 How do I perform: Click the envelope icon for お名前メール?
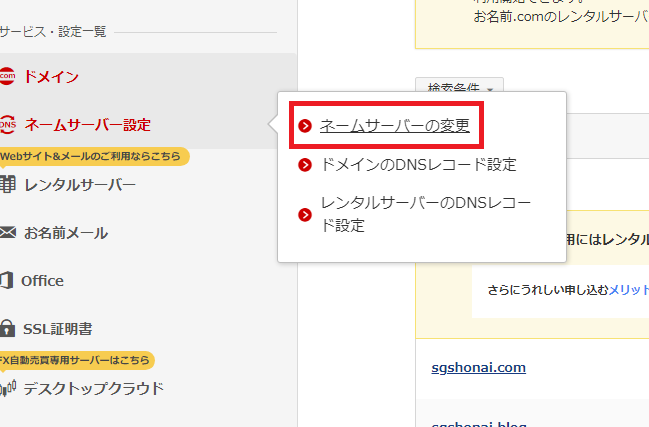pyautogui.click(x=7, y=232)
